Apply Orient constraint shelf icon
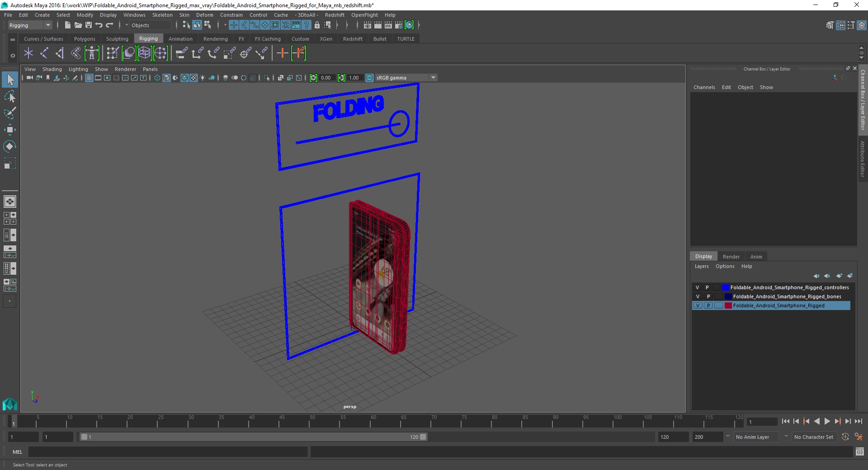 213,53
